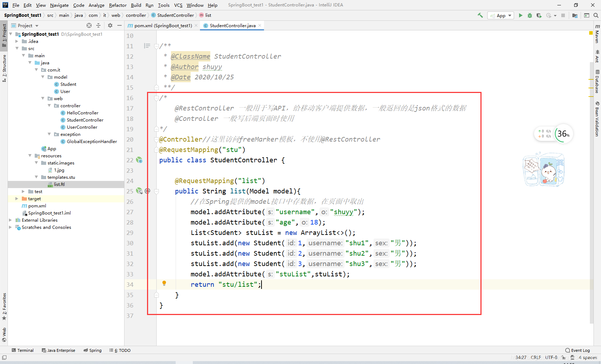Click the UTF-8 encoding in status bar

click(x=551, y=358)
